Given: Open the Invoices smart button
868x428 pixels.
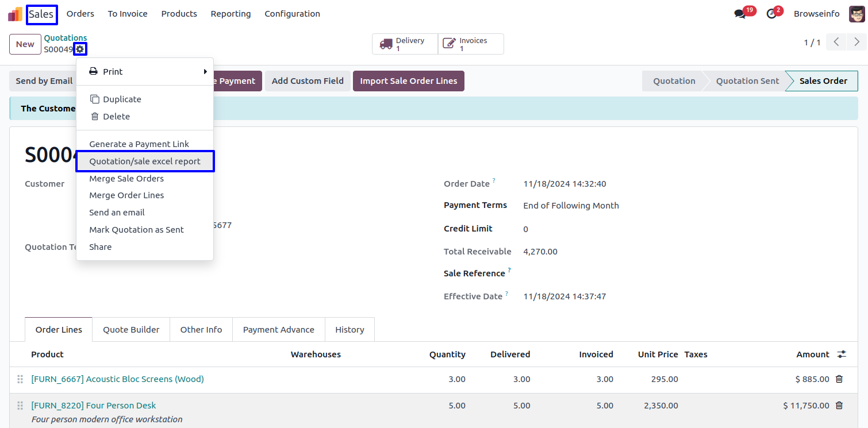Looking at the screenshot, I should pos(471,44).
